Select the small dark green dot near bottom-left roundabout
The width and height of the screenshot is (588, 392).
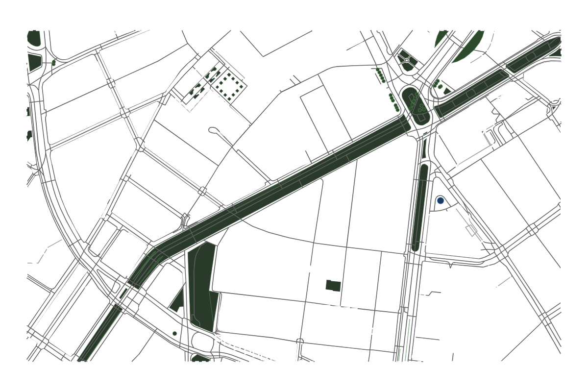174,333
